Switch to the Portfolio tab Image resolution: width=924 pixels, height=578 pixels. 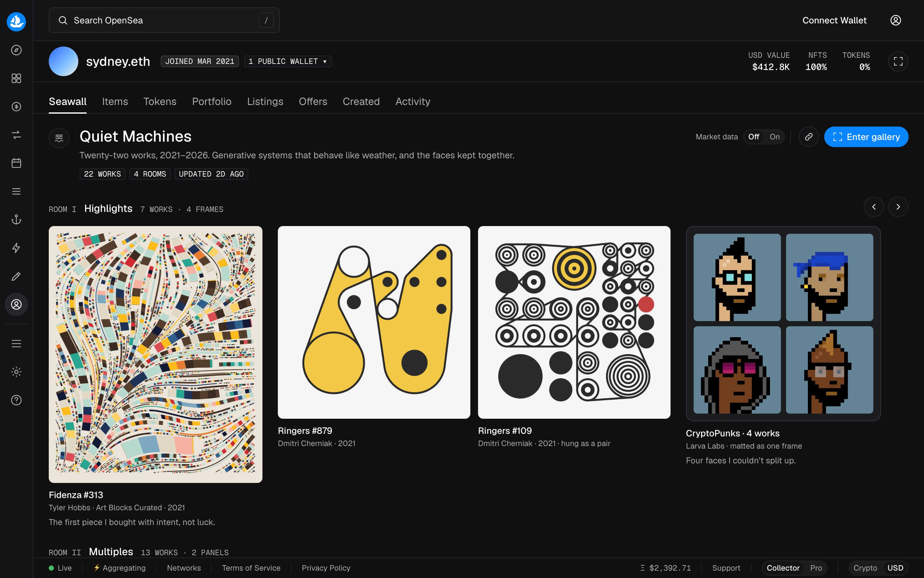(211, 102)
